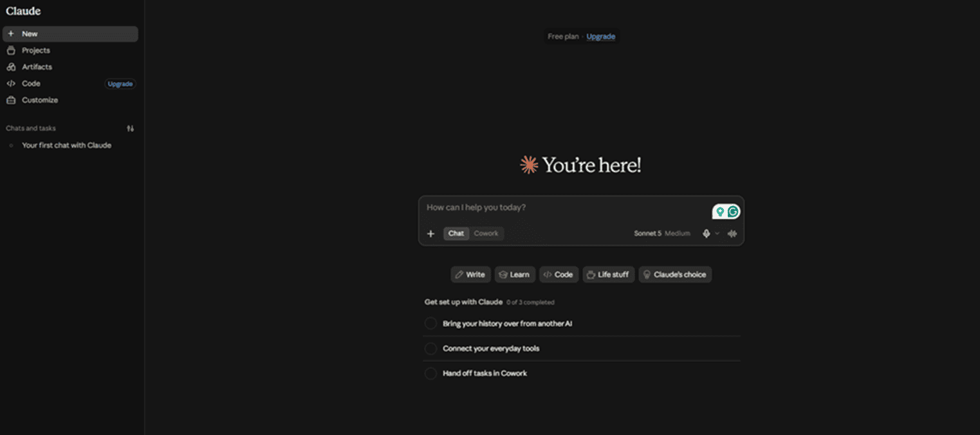Open the Sonnet 5 Medium model selector
The width and height of the screenshot is (980, 435).
662,234
